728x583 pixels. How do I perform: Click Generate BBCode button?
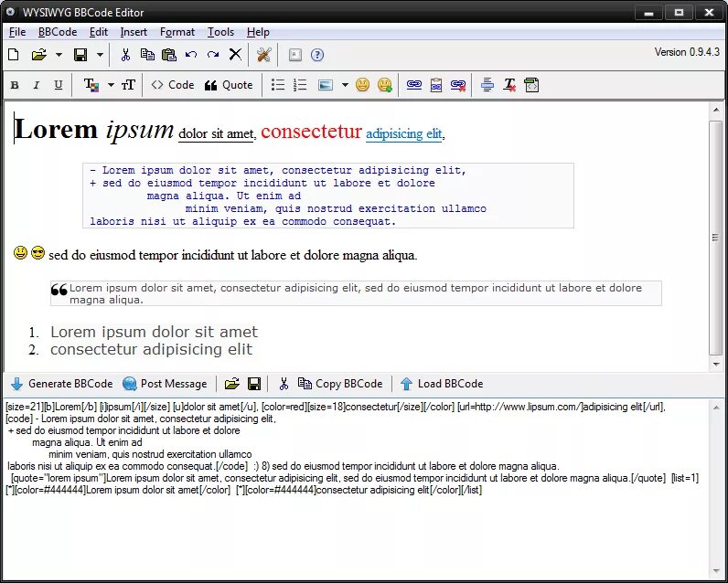click(62, 384)
